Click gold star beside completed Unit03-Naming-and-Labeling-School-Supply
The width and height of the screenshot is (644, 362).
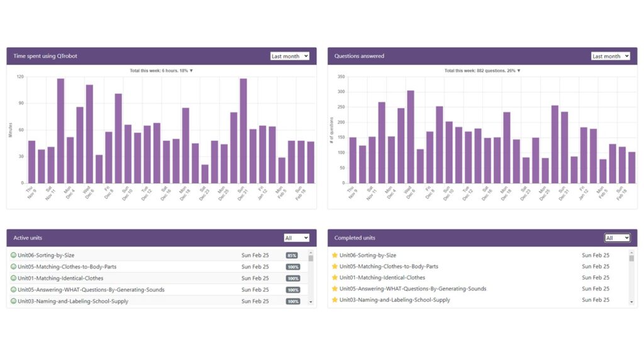(335, 300)
